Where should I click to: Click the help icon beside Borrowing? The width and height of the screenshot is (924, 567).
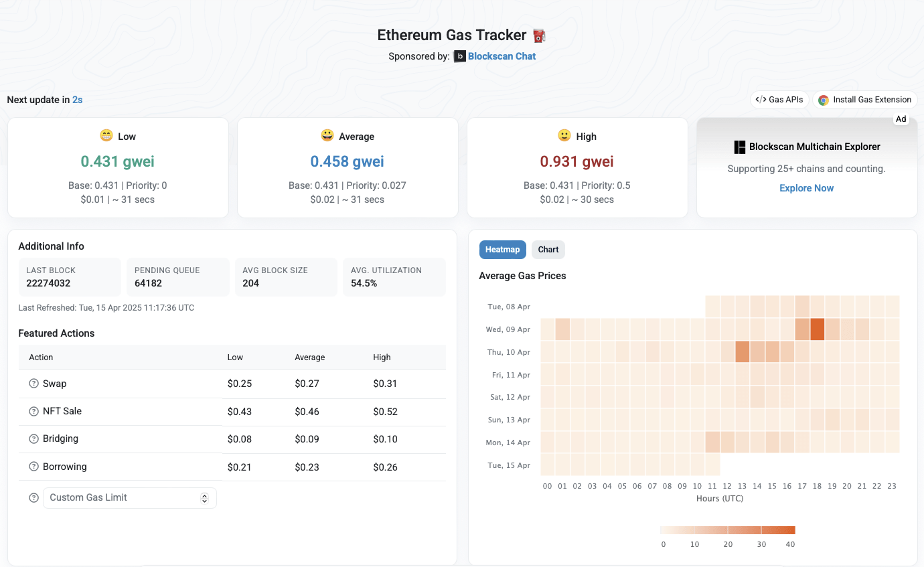[33, 467]
